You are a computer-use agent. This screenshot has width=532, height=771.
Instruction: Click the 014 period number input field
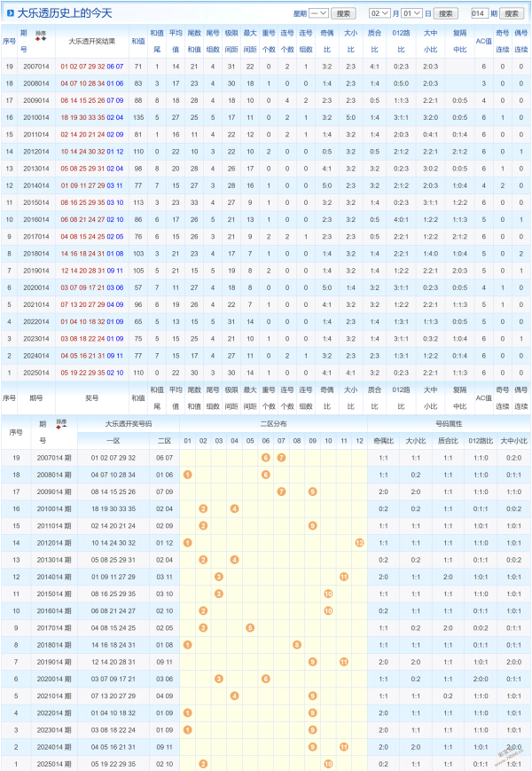[x=480, y=13]
